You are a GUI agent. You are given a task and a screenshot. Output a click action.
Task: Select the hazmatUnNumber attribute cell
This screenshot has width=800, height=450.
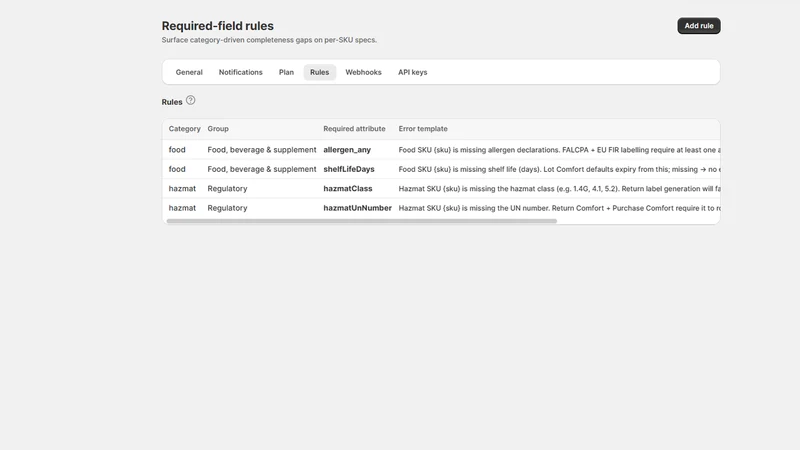coord(358,208)
